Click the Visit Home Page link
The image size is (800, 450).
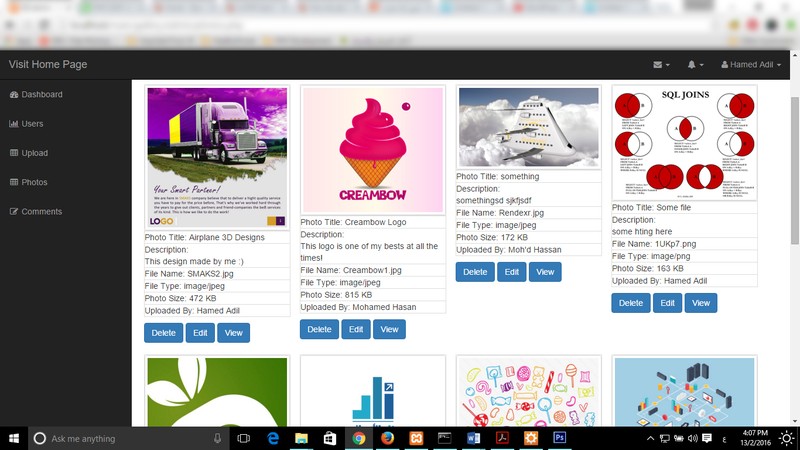[x=48, y=65]
